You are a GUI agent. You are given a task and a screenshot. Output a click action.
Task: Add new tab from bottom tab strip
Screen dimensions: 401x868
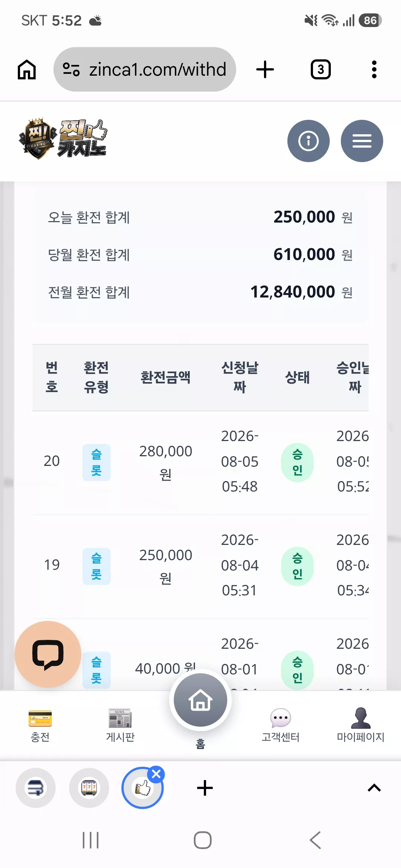[x=205, y=788]
